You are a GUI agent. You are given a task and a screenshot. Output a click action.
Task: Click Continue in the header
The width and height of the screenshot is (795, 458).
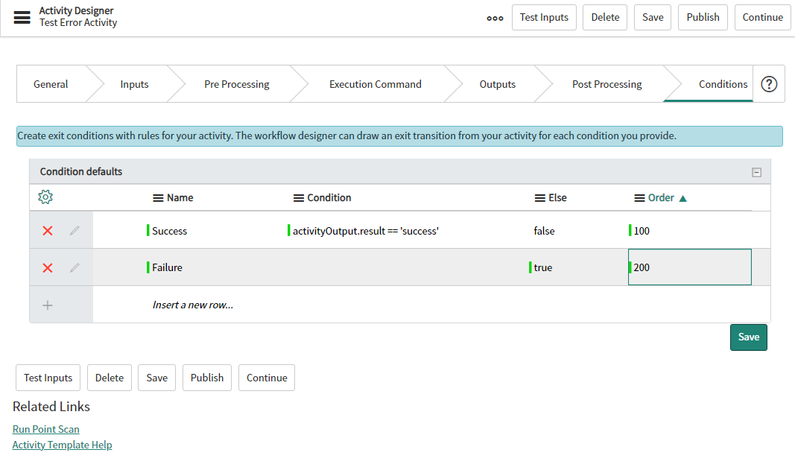(x=763, y=17)
